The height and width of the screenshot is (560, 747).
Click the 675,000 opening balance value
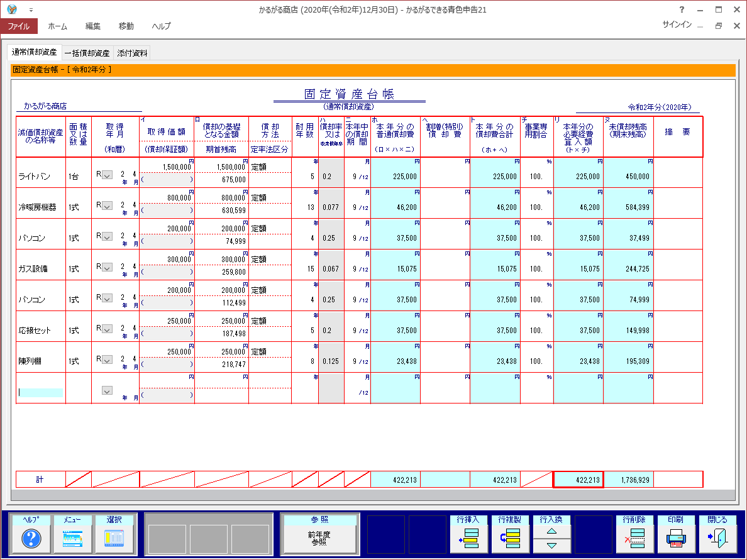coord(234,180)
